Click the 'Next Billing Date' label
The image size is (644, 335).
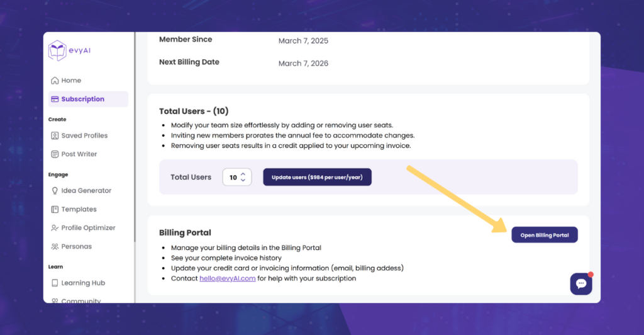click(189, 62)
